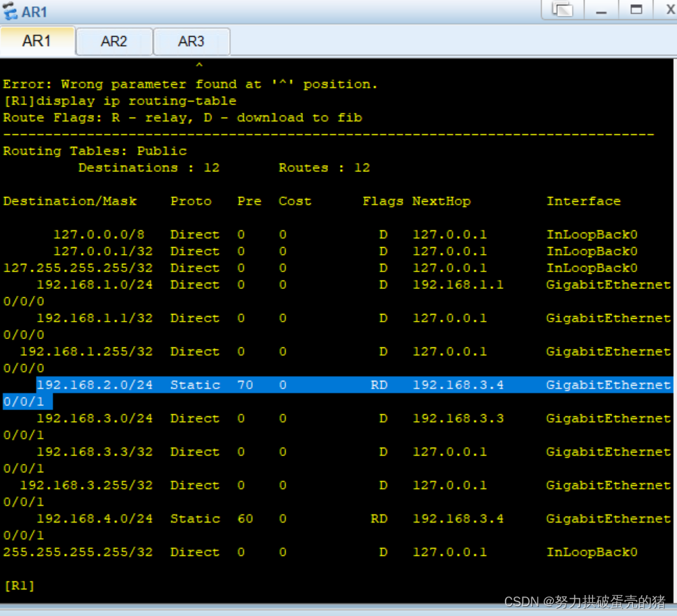Click the highlighted 192.168.2.0/24 destination
677x616 pixels.
[x=95, y=385]
